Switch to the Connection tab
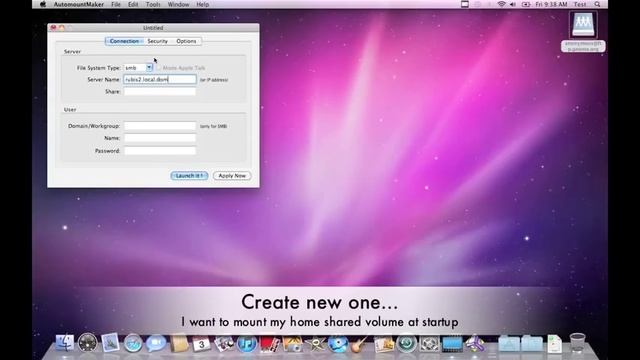Viewport: 640px width, 360px height. (x=124, y=41)
